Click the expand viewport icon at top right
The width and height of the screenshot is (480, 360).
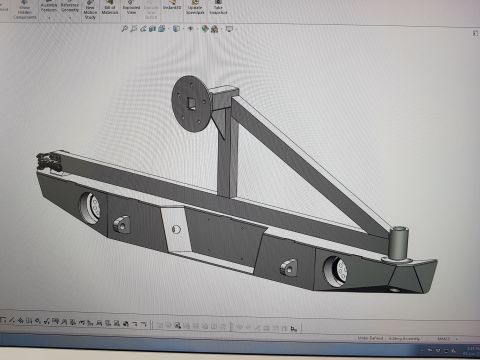click(475, 33)
